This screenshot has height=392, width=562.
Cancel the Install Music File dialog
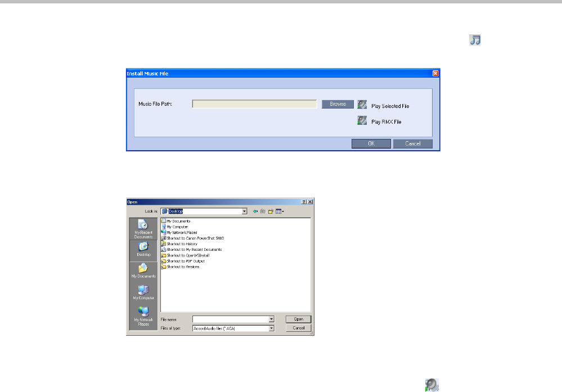pos(412,143)
